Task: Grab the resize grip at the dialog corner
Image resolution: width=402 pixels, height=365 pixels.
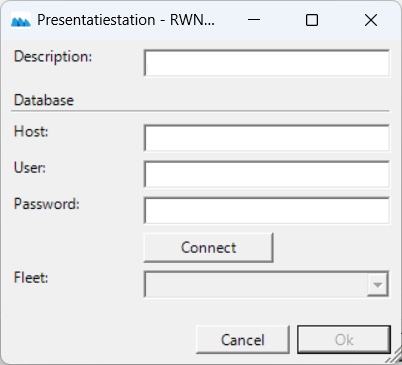Action: pyautogui.click(x=394, y=355)
